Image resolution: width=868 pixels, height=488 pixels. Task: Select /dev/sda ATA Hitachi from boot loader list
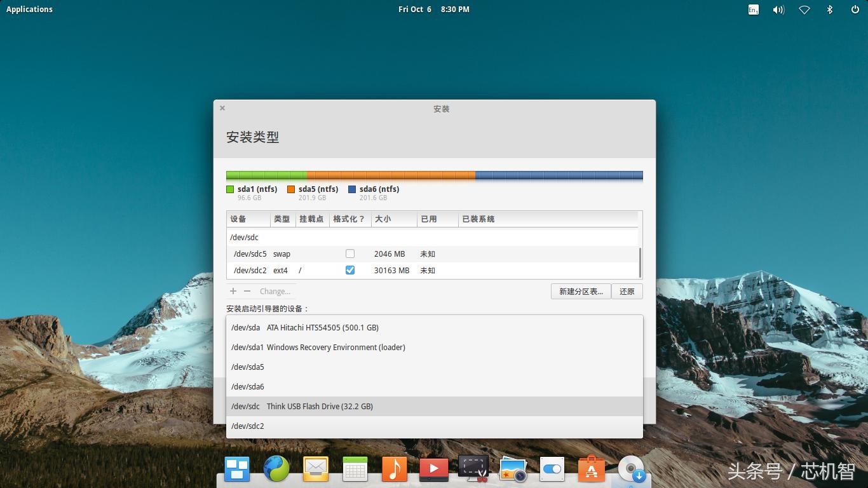[434, 327]
